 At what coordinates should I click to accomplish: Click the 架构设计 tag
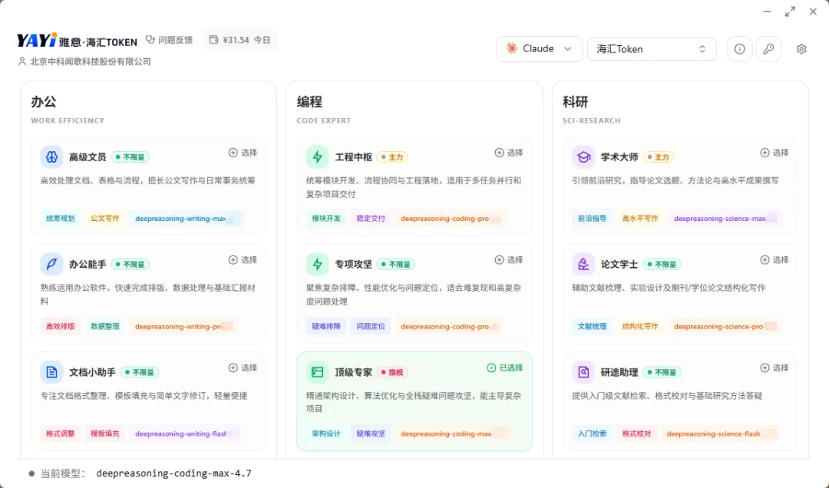[x=326, y=433]
